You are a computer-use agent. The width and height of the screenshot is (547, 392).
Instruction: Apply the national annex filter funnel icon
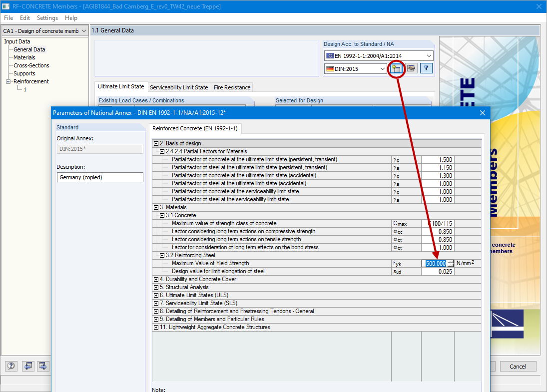click(x=425, y=68)
